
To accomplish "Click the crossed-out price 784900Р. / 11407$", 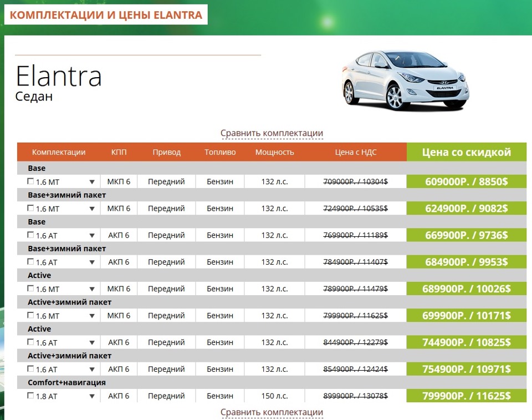I will tap(356, 262).
